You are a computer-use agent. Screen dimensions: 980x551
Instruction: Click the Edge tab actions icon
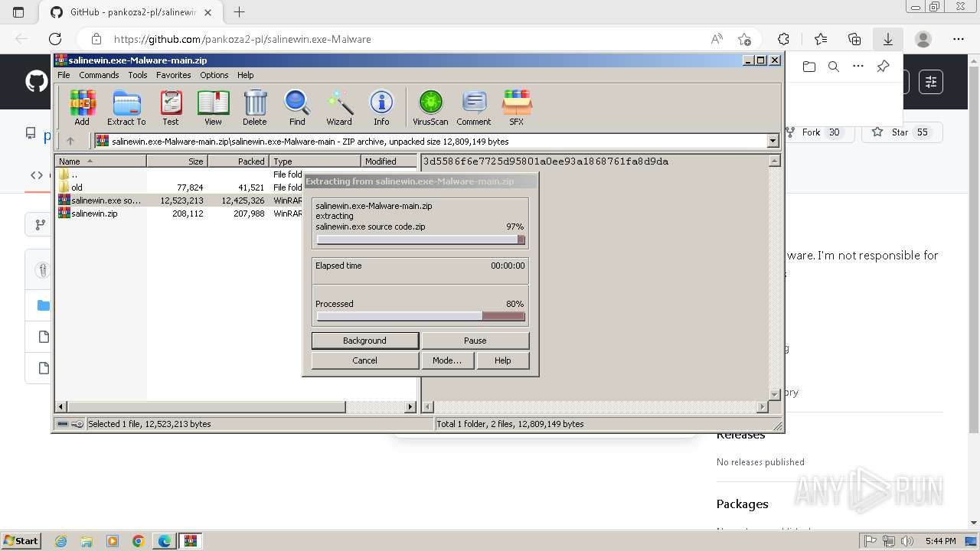tap(18, 12)
